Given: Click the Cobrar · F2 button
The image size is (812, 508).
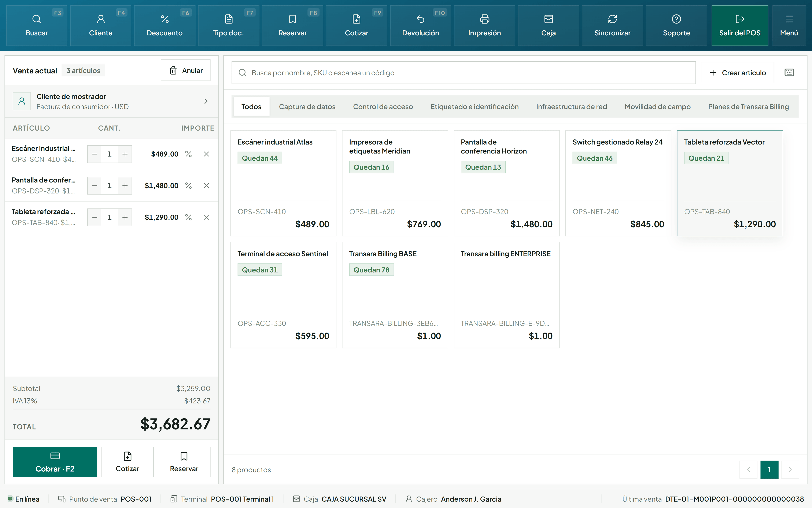Looking at the screenshot, I should pyautogui.click(x=55, y=462).
